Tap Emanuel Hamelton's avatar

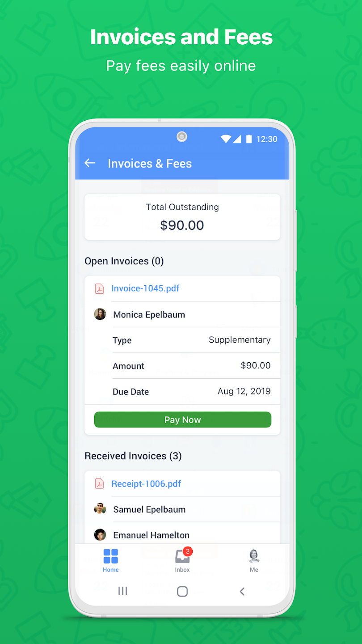pyautogui.click(x=100, y=534)
